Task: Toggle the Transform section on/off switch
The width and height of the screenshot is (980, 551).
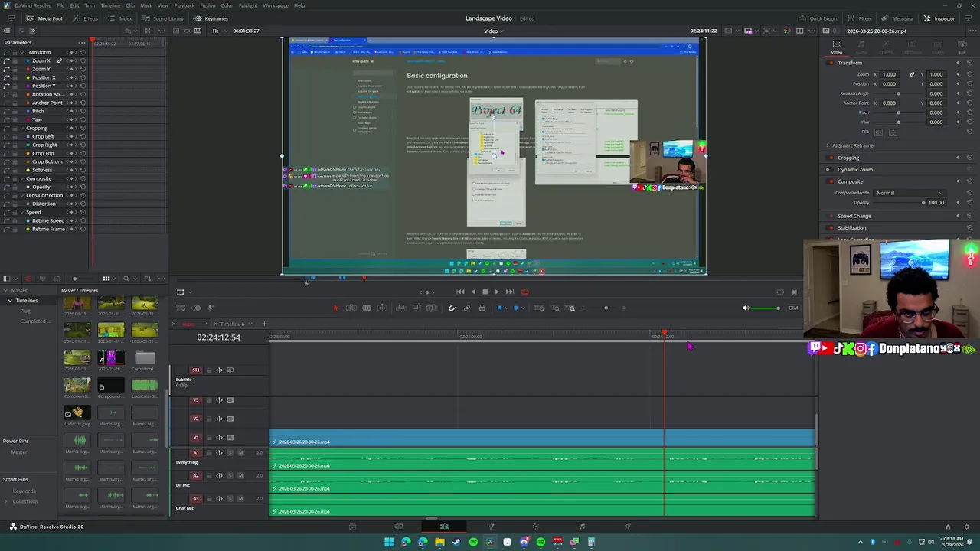Action: [831, 63]
